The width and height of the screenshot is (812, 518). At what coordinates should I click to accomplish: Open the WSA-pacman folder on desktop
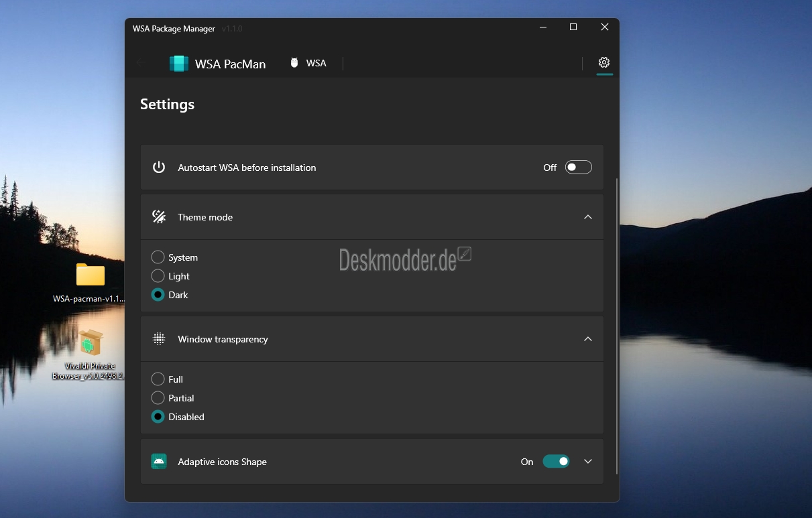(91, 275)
